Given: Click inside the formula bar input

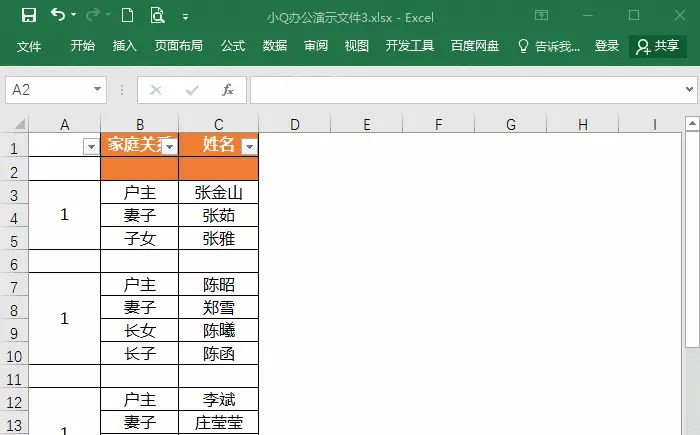Looking at the screenshot, I should click(466, 90).
